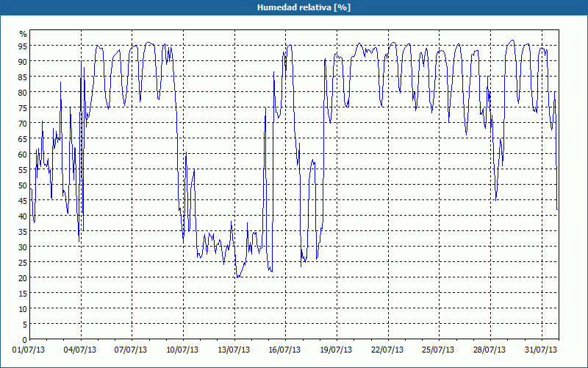Viewport: 588px width, 368px height.
Task: Click the 25/07/13 date label
Action: pyautogui.click(x=438, y=350)
